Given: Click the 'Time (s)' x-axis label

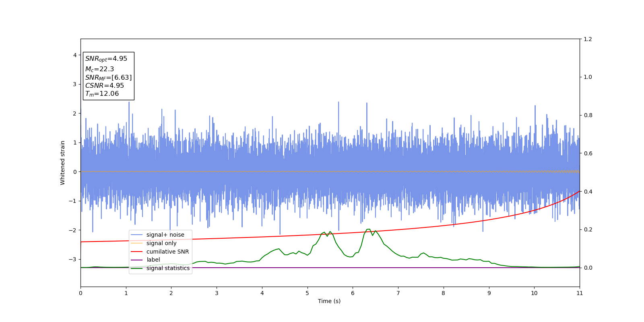Looking at the screenshot, I should (329, 301).
